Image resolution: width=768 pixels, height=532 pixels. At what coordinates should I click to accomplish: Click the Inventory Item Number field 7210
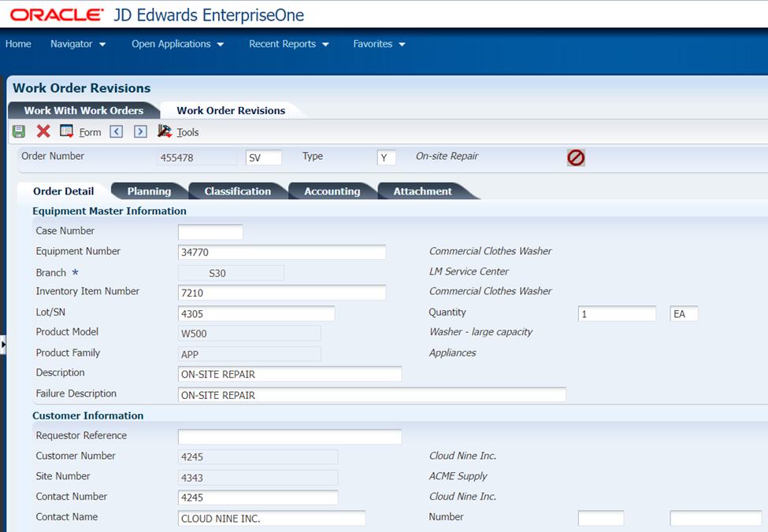pyautogui.click(x=282, y=293)
